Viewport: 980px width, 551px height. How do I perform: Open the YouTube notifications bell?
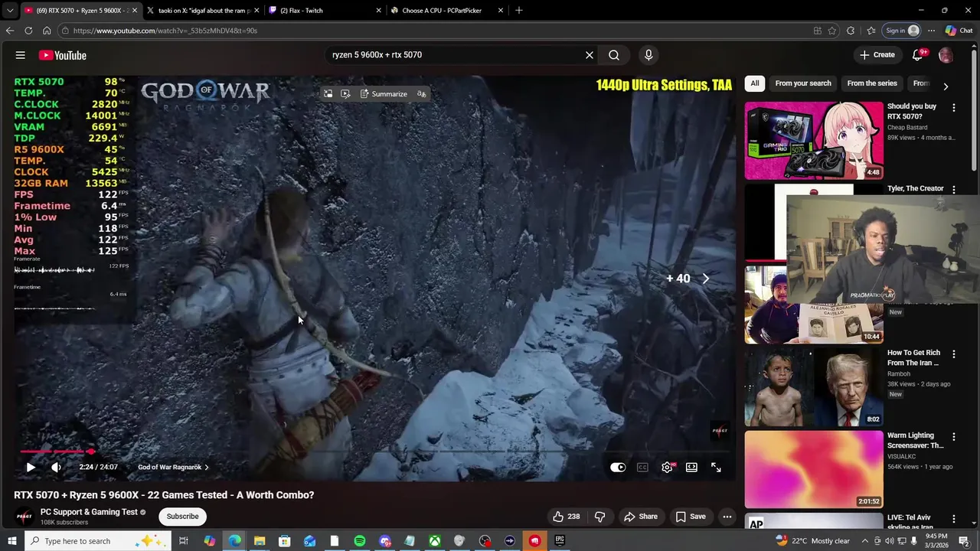917,55
